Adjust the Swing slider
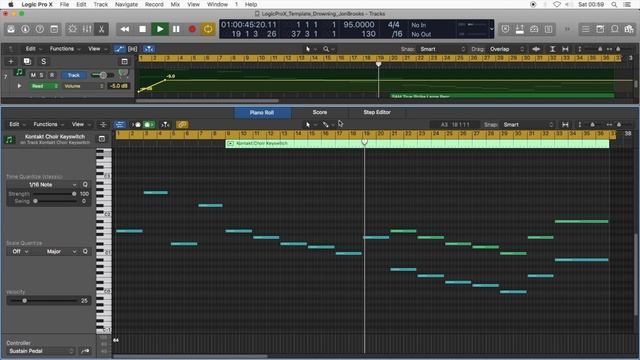640x360 pixels. pos(54,201)
